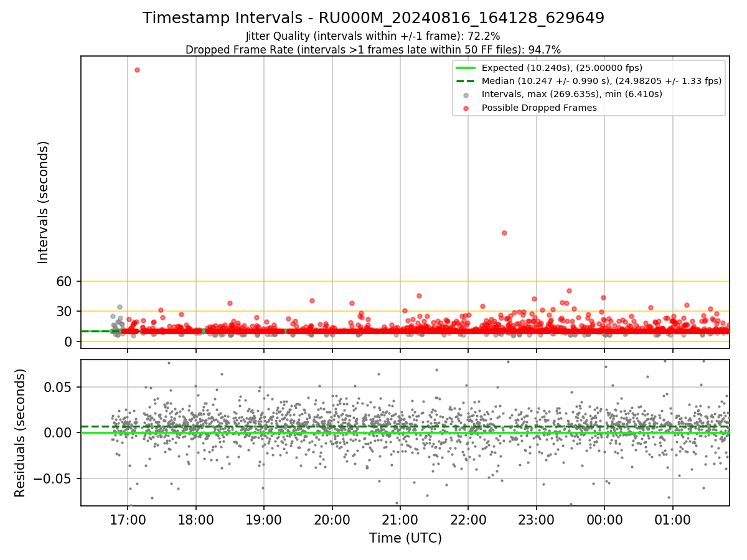Click the plot title with file name RU000M_20240816_164128_629649
747x560 pixels.
(x=374, y=18)
